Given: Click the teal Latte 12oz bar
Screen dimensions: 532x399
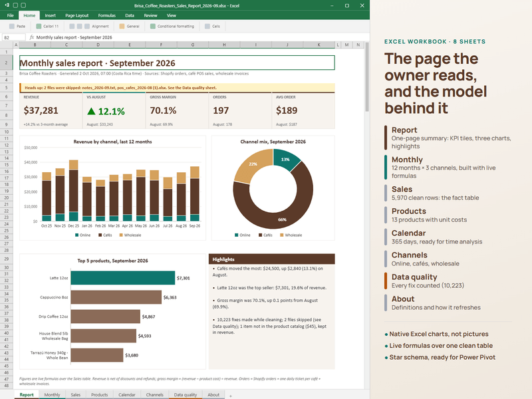Looking at the screenshot, I should click(123, 278).
